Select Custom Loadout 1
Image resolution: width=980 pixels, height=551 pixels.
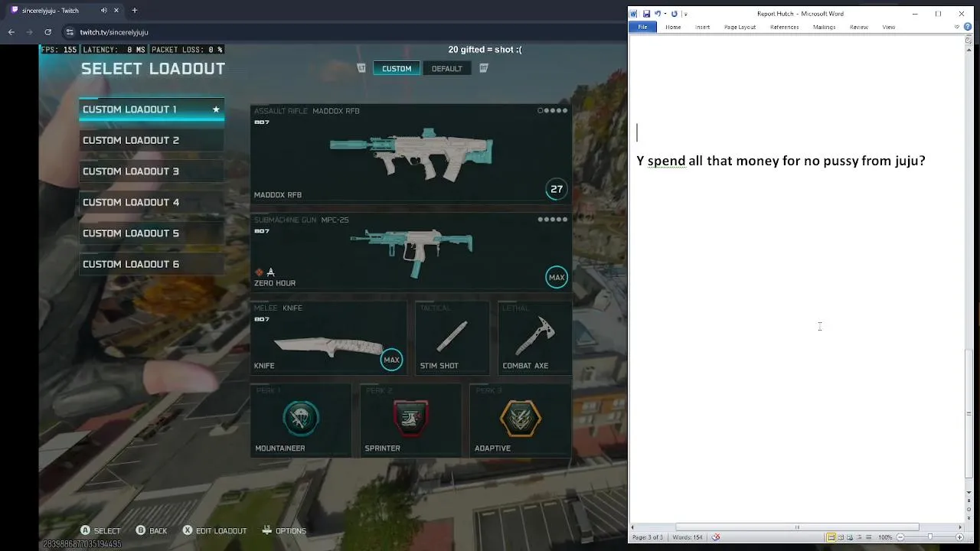click(x=152, y=109)
